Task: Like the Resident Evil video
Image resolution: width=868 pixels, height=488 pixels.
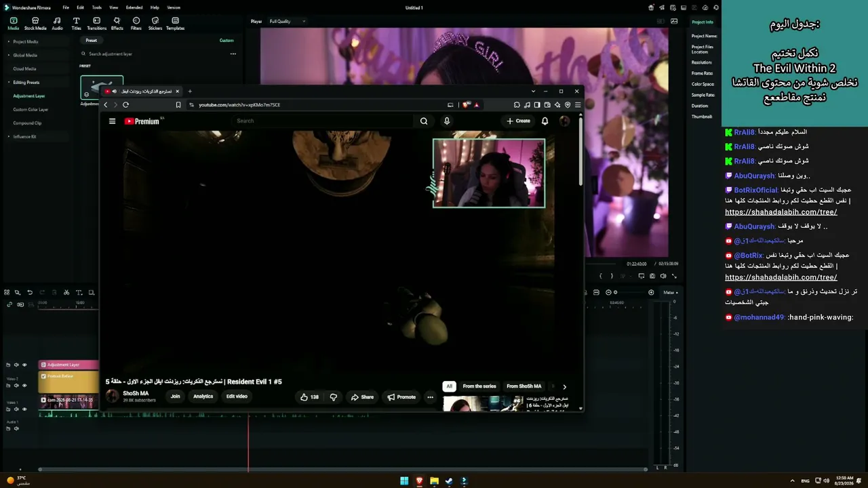Action: tap(309, 397)
